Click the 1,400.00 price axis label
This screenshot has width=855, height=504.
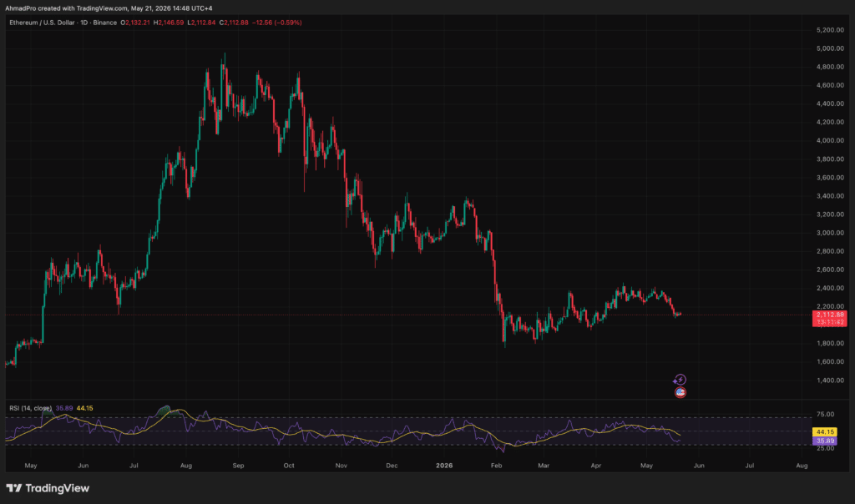point(830,381)
